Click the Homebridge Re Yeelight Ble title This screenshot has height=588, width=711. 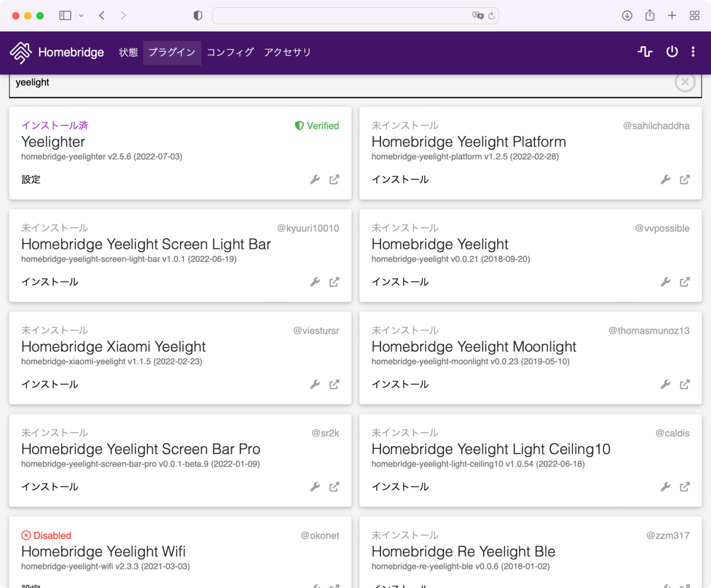click(x=463, y=552)
